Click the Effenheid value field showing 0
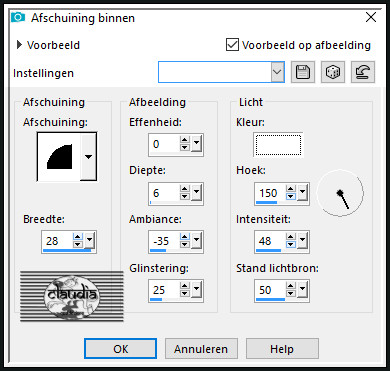 (165, 144)
